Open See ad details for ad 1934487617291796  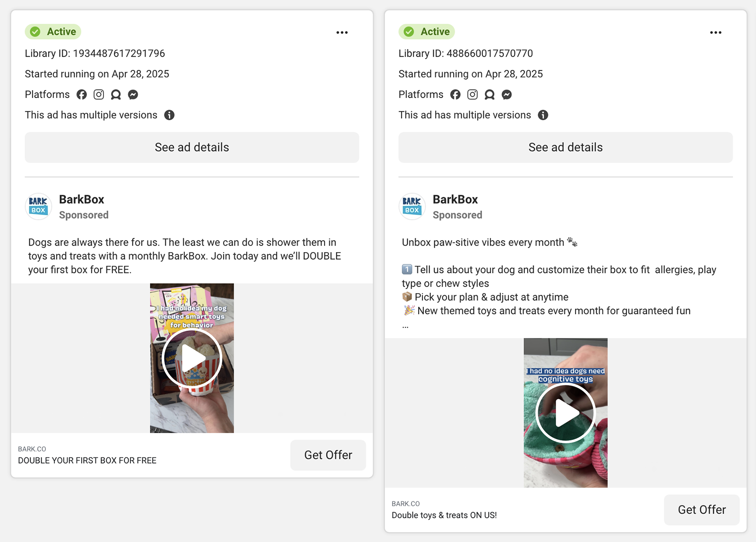click(192, 147)
